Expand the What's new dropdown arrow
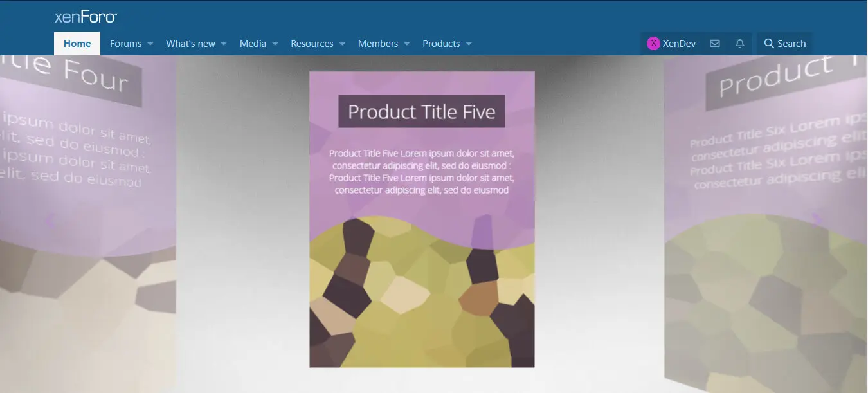The width and height of the screenshot is (868, 393). (224, 44)
